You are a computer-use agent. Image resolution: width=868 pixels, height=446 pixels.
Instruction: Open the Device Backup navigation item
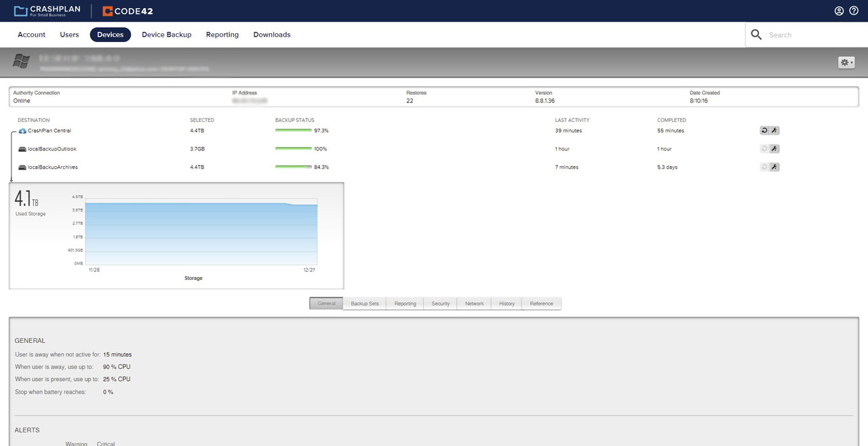pos(167,35)
